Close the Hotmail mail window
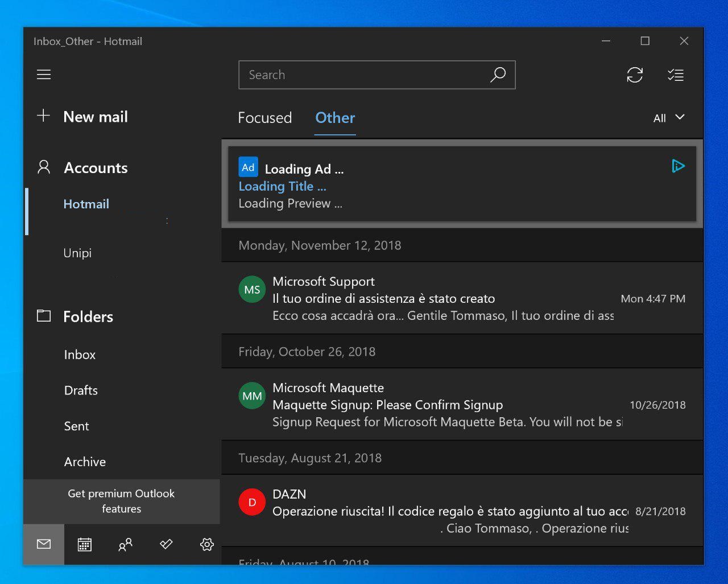 (x=684, y=41)
